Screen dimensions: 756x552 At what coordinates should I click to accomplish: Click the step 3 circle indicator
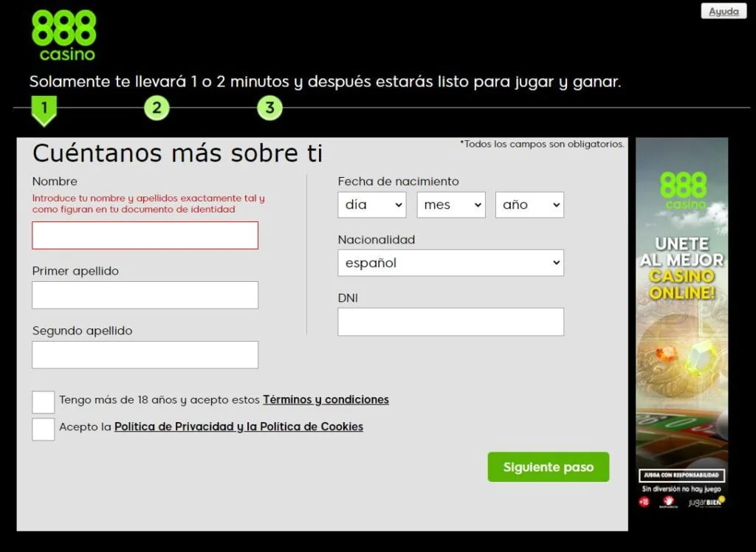[269, 108]
